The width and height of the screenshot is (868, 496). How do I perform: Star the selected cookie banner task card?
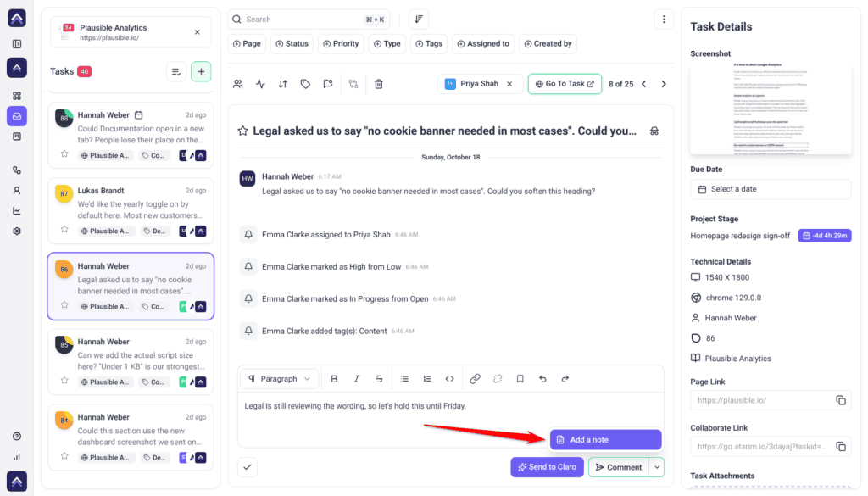[64, 305]
